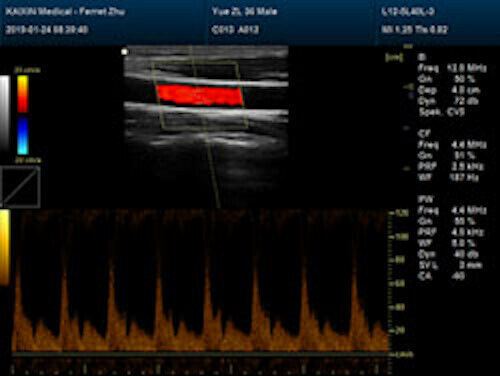
Task: Click the PW Dyn 40 db value
Action: click(466, 254)
